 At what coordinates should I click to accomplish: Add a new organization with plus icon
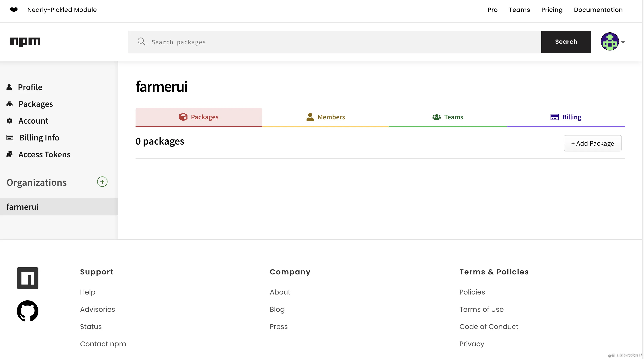pos(102,182)
